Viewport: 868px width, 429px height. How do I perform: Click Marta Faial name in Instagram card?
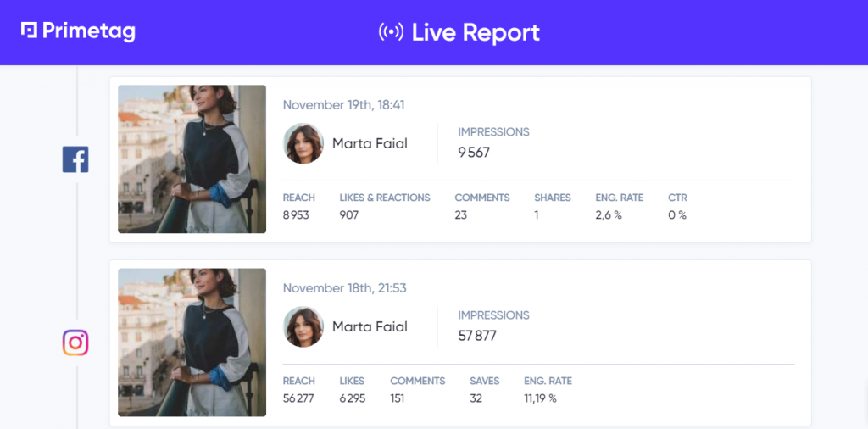click(370, 327)
